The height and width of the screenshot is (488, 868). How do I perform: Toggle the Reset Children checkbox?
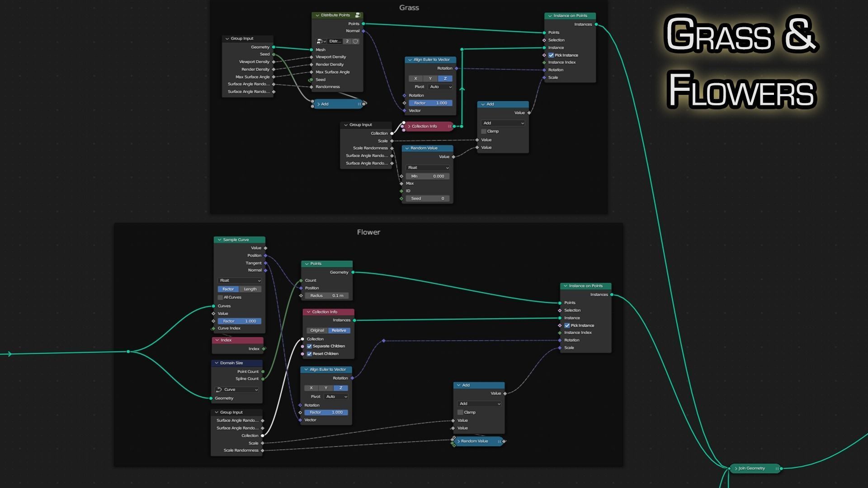pos(310,354)
